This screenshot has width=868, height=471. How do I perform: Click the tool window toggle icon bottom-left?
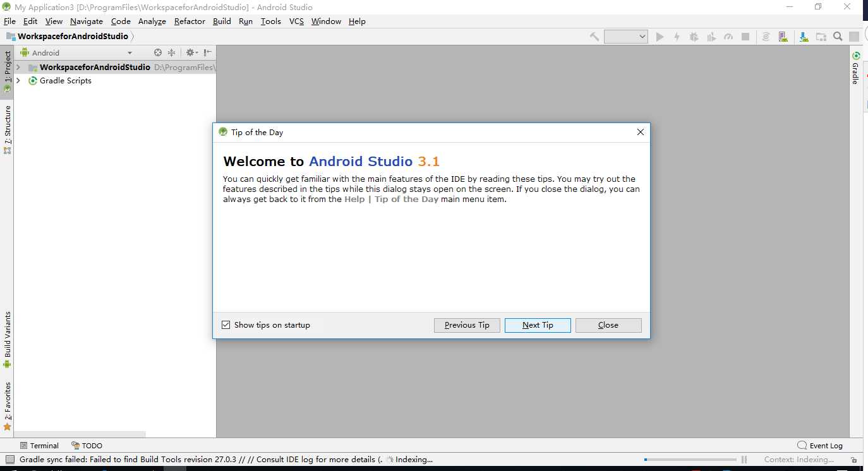coord(9,460)
